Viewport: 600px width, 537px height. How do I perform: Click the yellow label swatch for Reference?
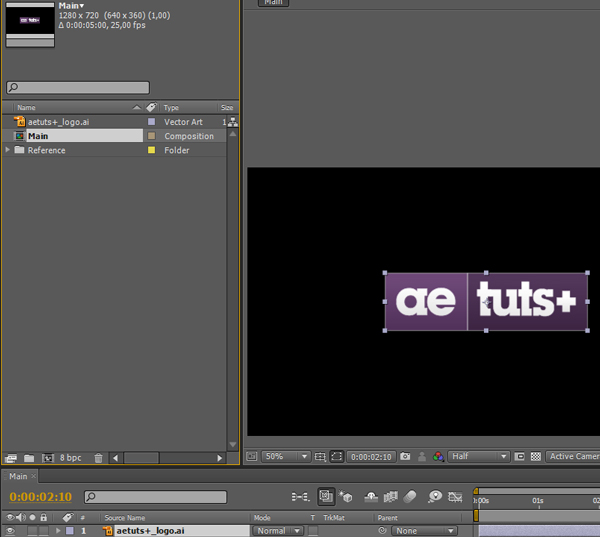[x=152, y=150]
